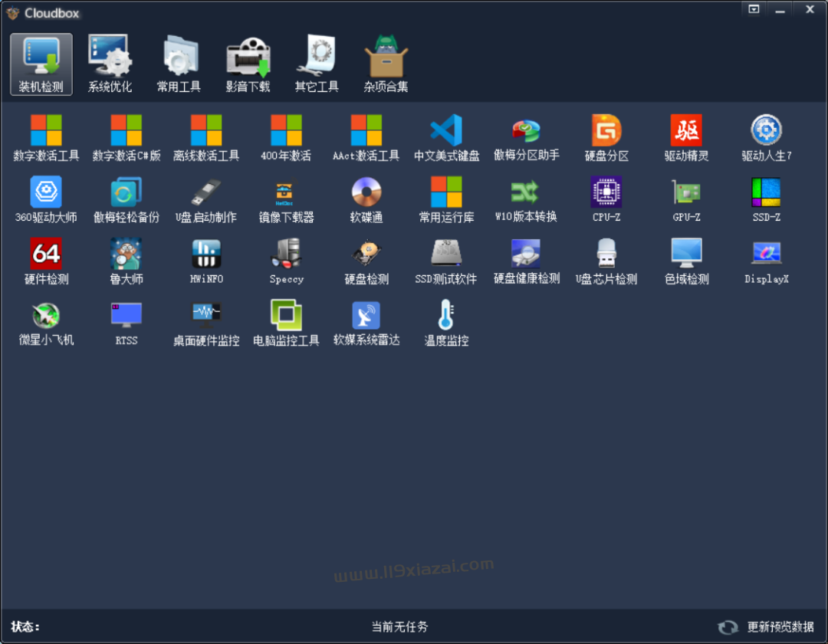Select the 常用工具 tab
The image size is (828, 644).
[179, 64]
